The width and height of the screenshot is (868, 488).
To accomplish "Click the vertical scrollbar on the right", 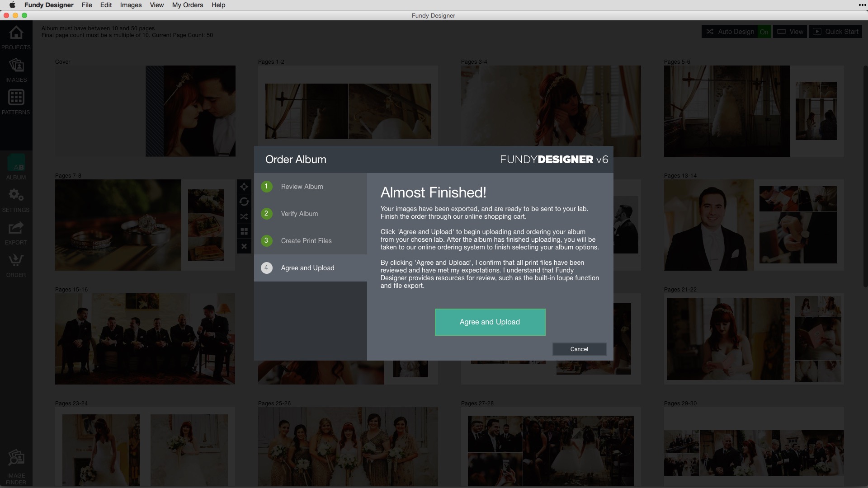I will (x=865, y=176).
